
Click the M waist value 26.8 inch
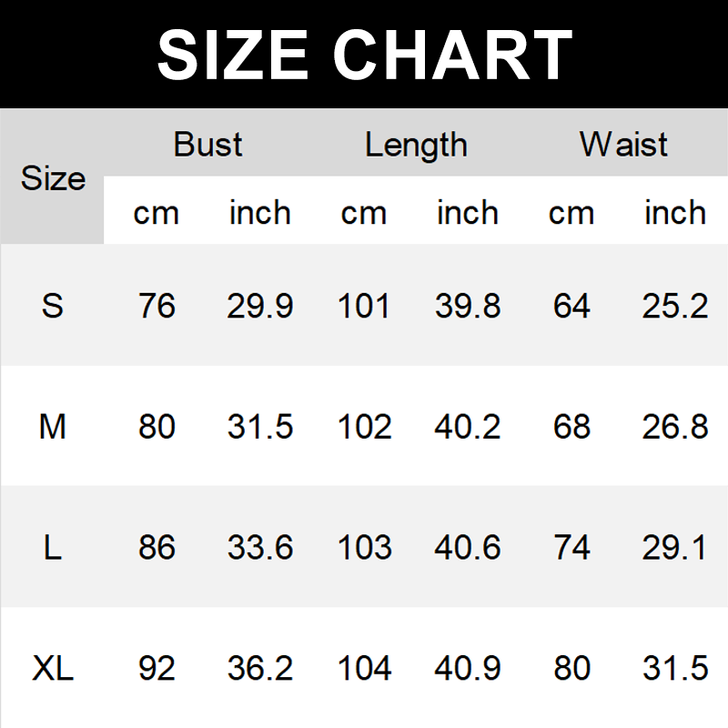[x=675, y=426]
